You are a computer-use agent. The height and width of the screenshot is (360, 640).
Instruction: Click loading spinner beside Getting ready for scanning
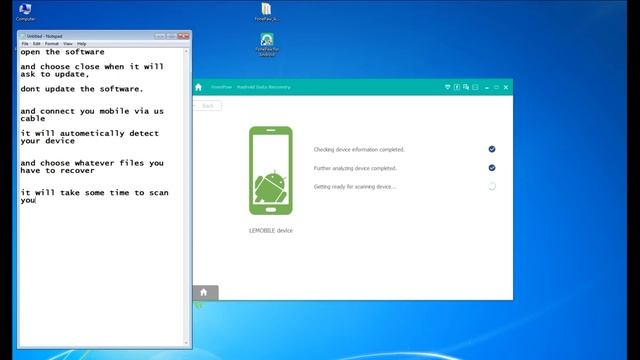(x=492, y=187)
